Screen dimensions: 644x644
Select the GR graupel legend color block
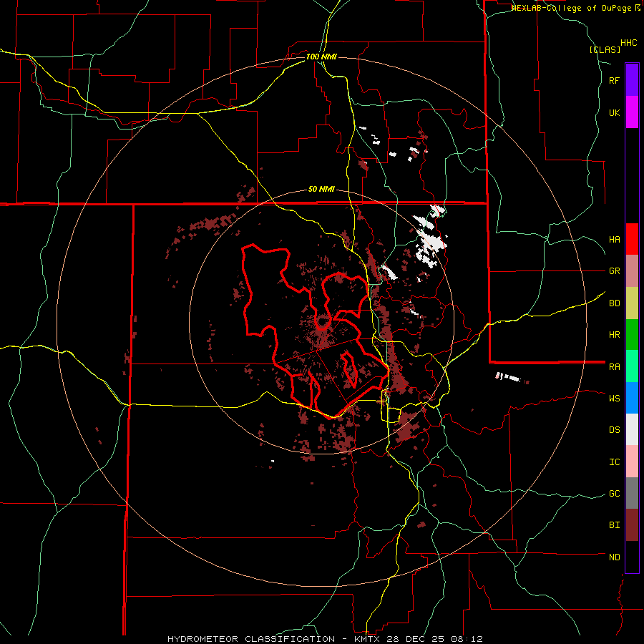pyautogui.click(x=632, y=271)
